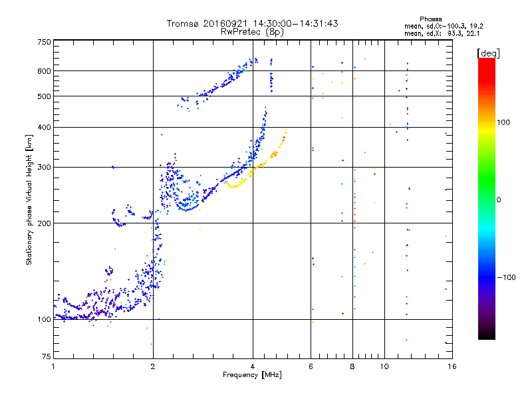Click the x-axis tick label '1'
This screenshot has width=532, height=399.
pos(53,366)
